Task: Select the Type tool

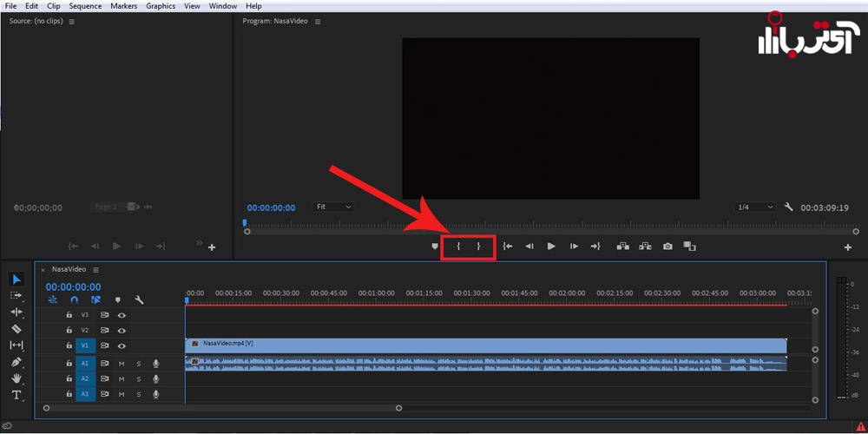Action: 16,395
